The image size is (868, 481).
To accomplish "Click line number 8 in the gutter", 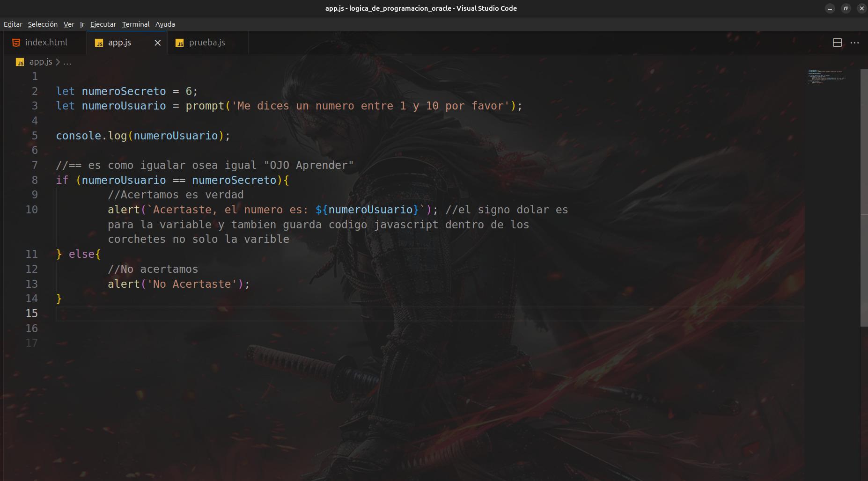I will click(x=35, y=180).
